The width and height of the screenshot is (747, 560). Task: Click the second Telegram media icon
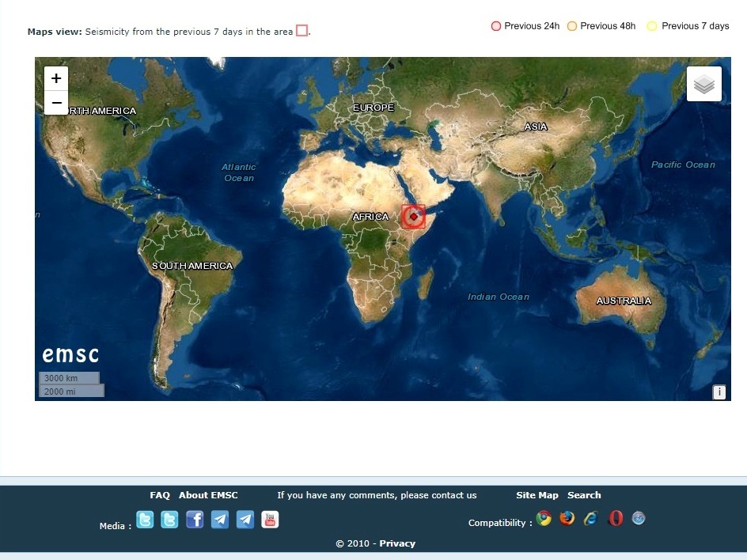click(245, 520)
